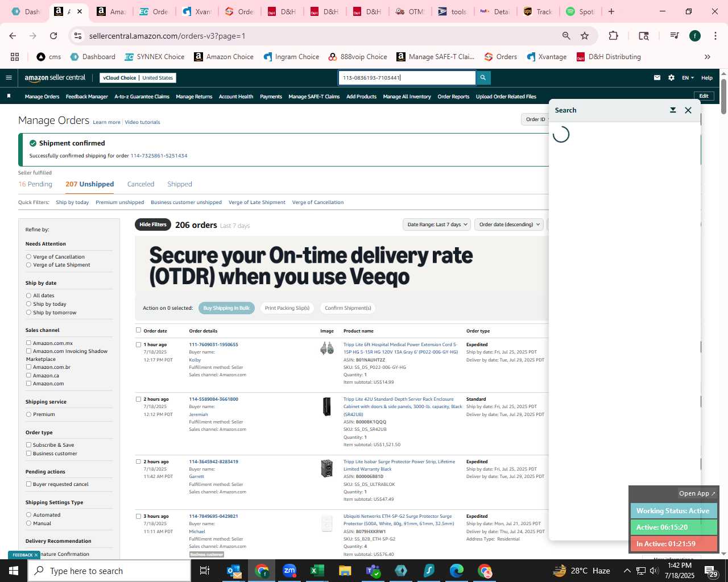Click the order search input field

[407, 78]
